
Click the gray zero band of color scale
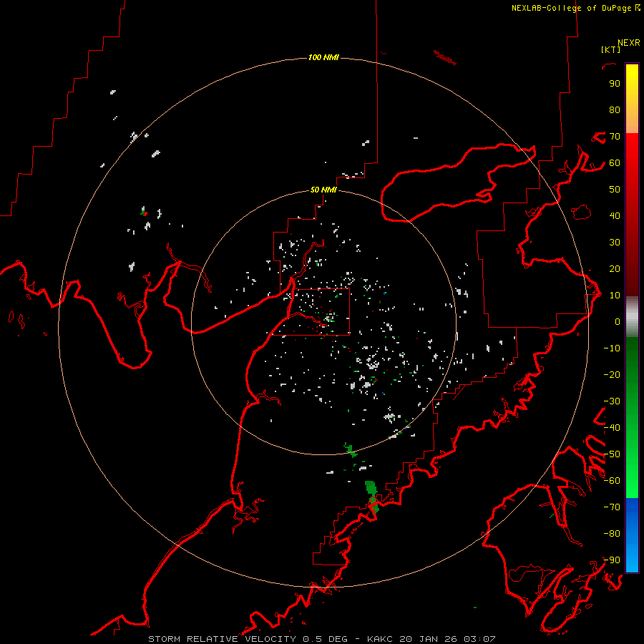[x=632, y=317]
